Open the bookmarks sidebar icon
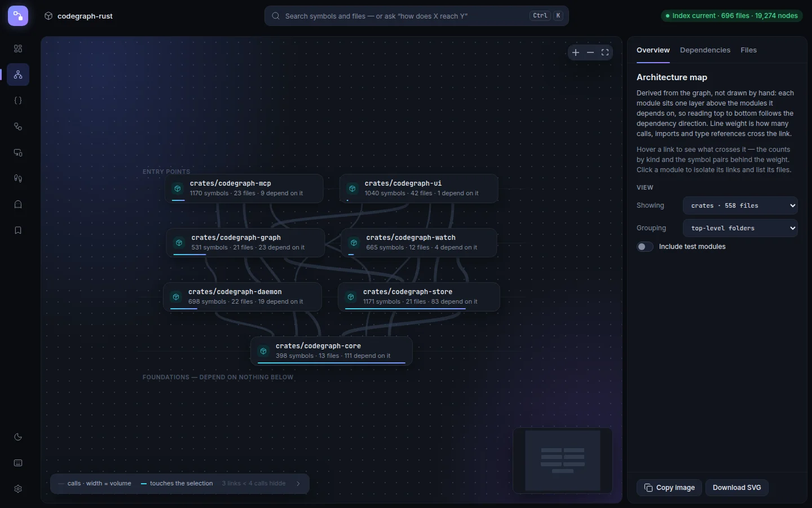812x508 pixels. pyautogui.click(x=18, y=230)
